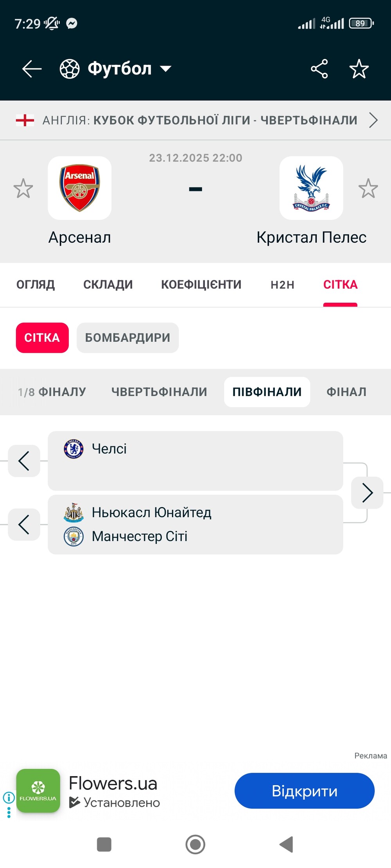The width and height of the screenshot is (391, 868).
Task: Open the Ньюкасл Юнайтед – Манчестер Сіті match
Action: (195, 524)
